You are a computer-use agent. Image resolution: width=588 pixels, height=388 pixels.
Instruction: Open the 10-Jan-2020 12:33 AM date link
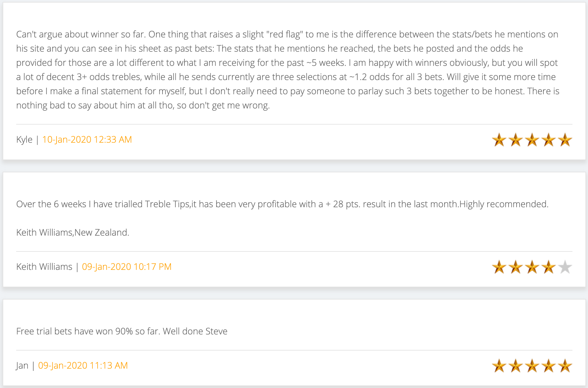[87, 139]
